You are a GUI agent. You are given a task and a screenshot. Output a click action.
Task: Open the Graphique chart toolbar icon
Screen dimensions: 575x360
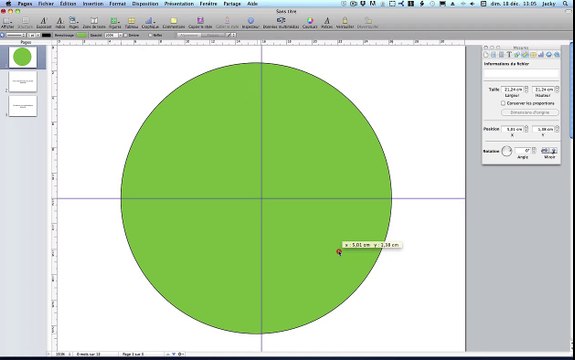click(150, 22)
